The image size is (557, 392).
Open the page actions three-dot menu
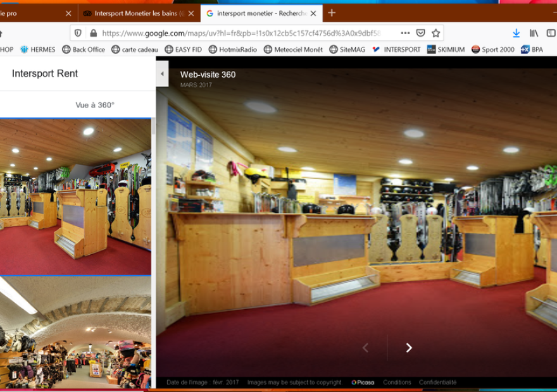coord(405,33)
